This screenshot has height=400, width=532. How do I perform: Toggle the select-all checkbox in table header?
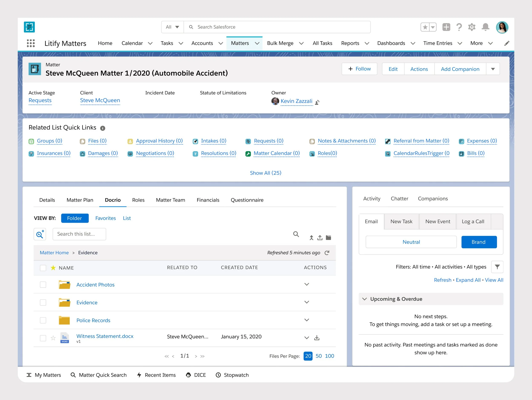coord(43,268)
